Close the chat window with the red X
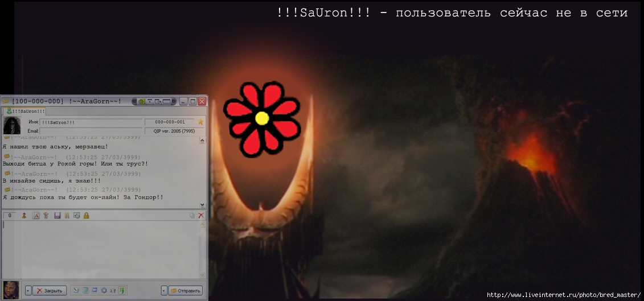The image size is (644, 301). (202, 101)
